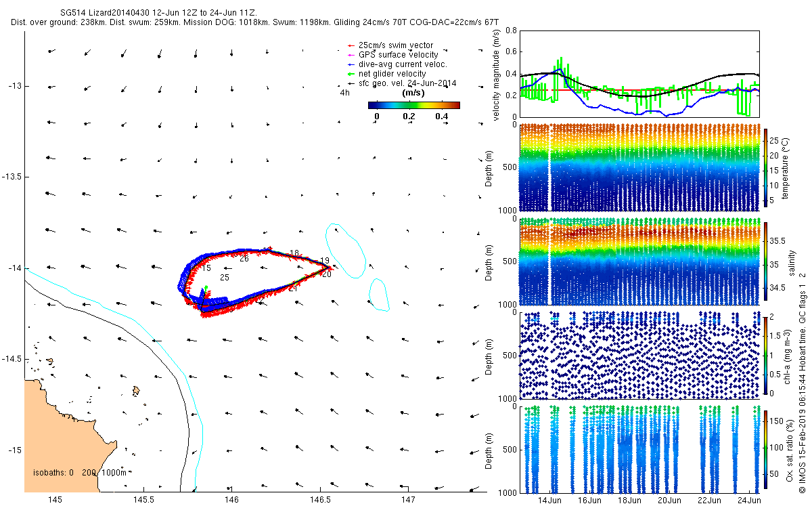The width and height of the screenshot is (812, 508).
Task: Click the '145' longitude tick label
Action: (55, 500)
